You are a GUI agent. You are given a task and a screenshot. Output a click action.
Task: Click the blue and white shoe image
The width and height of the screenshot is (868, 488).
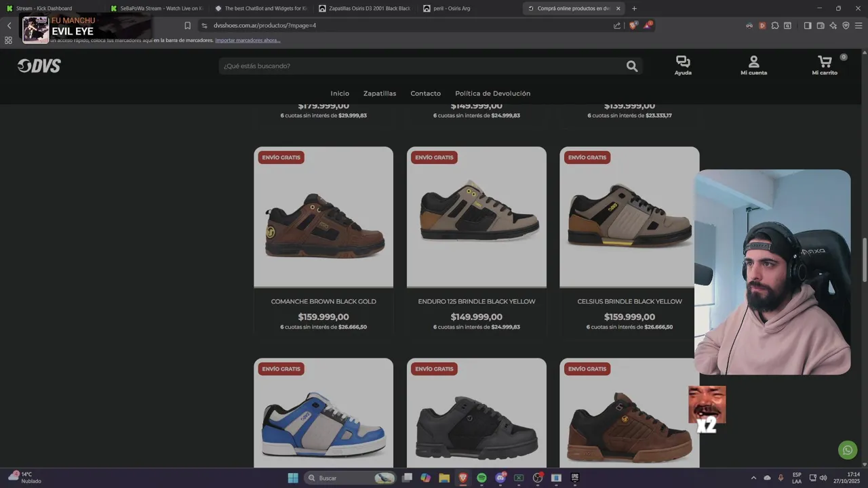coord(323,413)
